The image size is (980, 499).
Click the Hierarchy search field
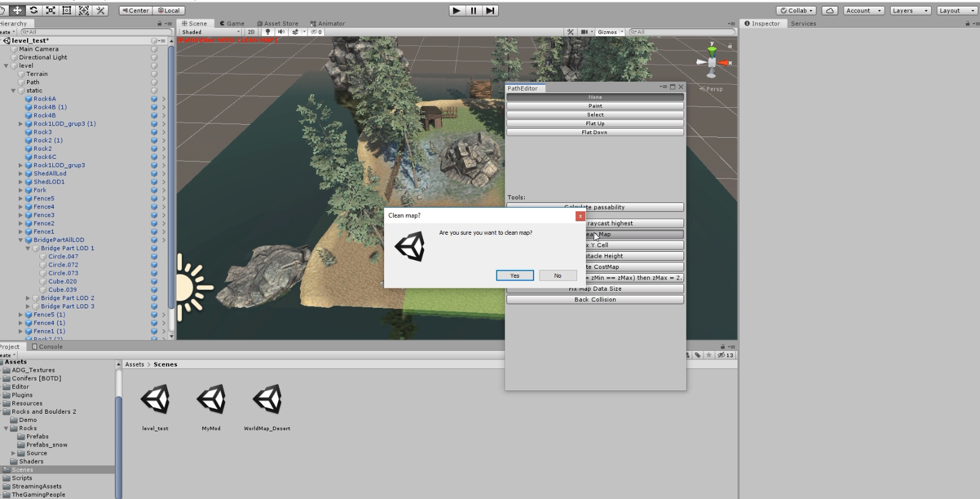point(95,32)
